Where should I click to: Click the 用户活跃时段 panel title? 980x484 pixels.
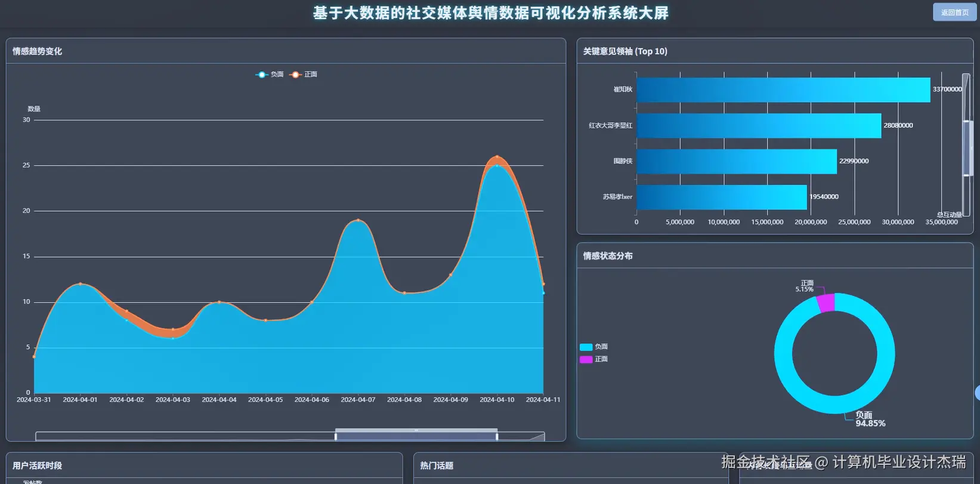tap(37, 465)
